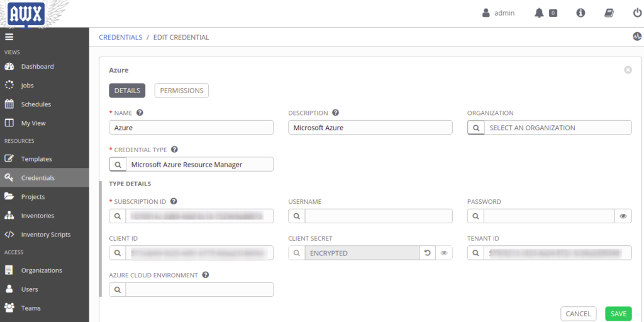Open Organizations in sidebar
The image size is (644, 322).
[45, 270]
